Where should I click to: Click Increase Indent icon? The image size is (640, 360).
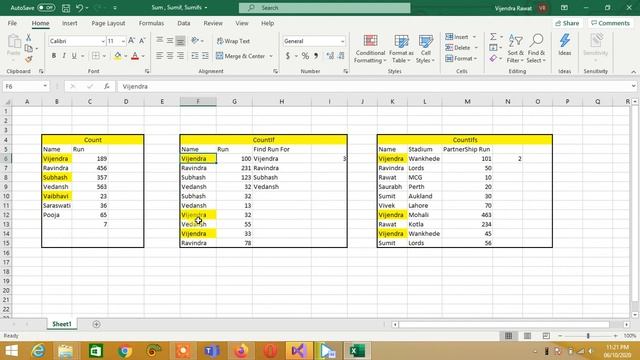coord(205,56)
